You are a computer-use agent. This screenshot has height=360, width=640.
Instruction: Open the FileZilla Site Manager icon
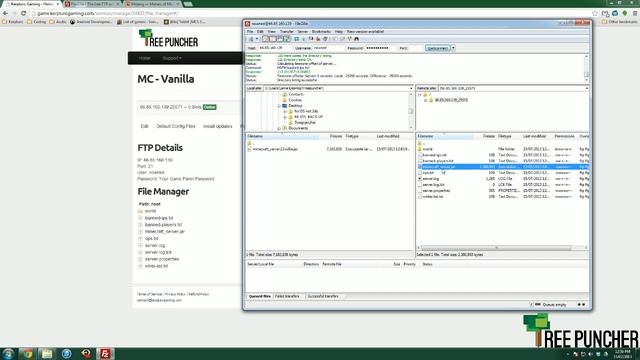(x=251, y=39)
